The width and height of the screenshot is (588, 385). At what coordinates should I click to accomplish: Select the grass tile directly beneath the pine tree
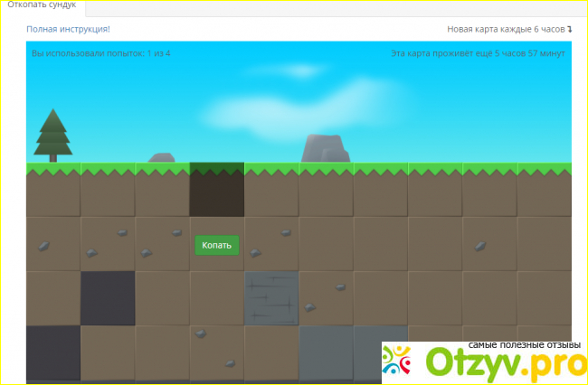52,189
